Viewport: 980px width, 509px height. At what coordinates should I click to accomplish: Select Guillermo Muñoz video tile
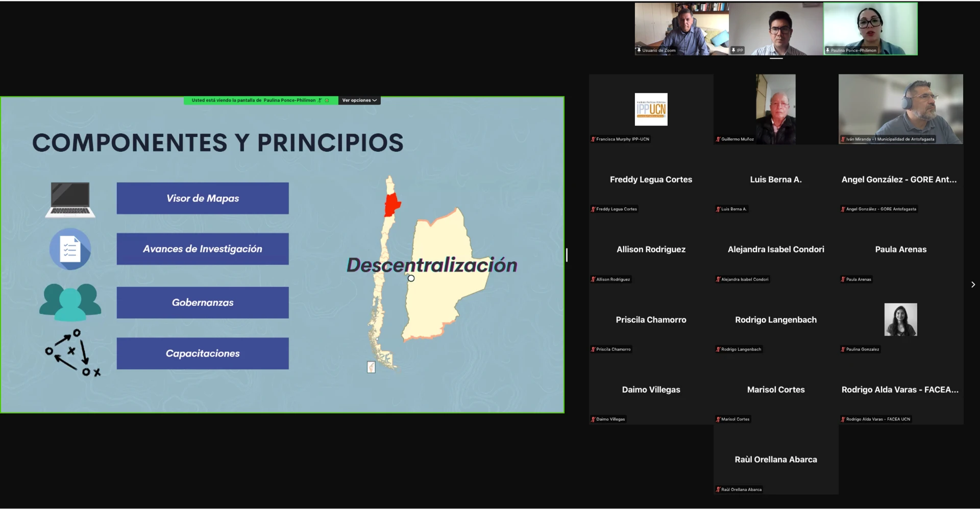pyautogui.click(x=776, y=109)
